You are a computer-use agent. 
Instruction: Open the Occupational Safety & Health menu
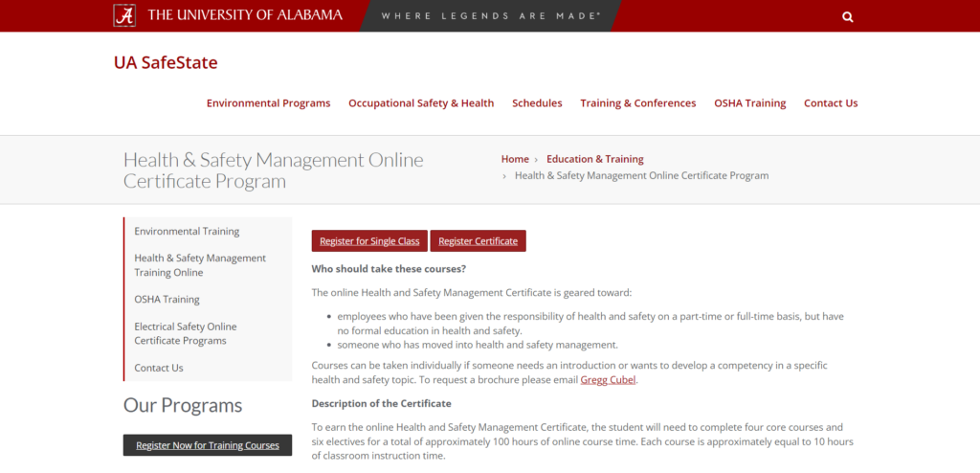click(421, 103)
